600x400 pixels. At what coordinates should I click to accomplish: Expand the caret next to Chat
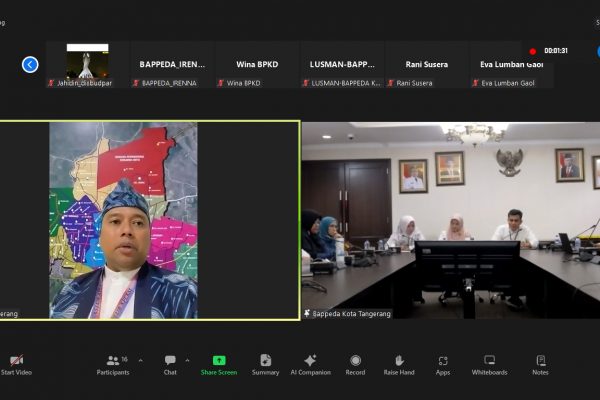click(x=188, y=360)
